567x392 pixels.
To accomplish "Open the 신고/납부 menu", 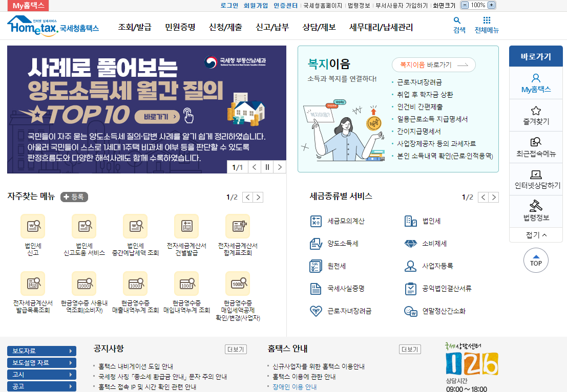I will click(x=272, y=27).
